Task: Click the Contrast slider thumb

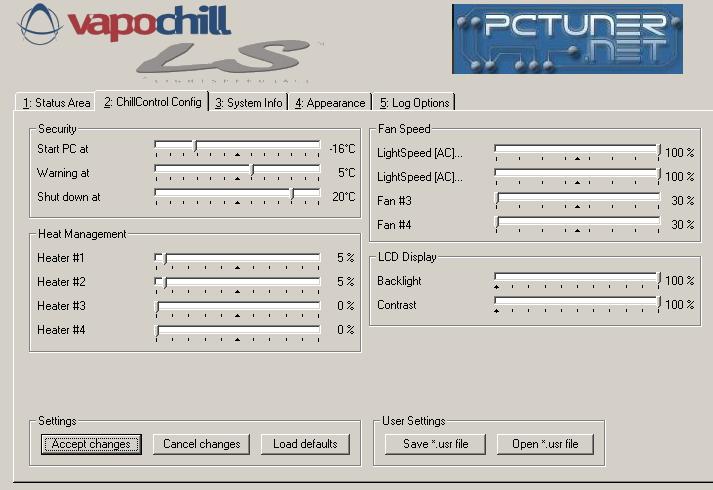Action: click(659, 303)
